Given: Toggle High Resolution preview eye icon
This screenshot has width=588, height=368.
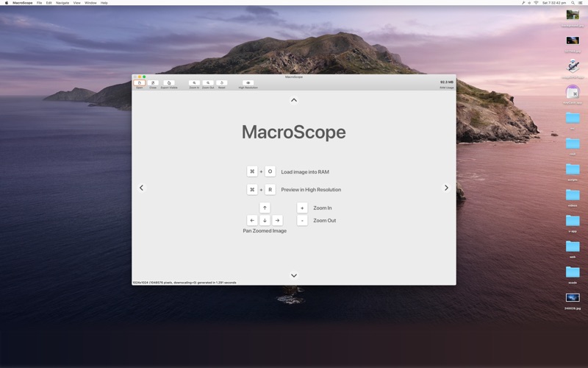Looking at the screenshot, I should click(248, 83).
